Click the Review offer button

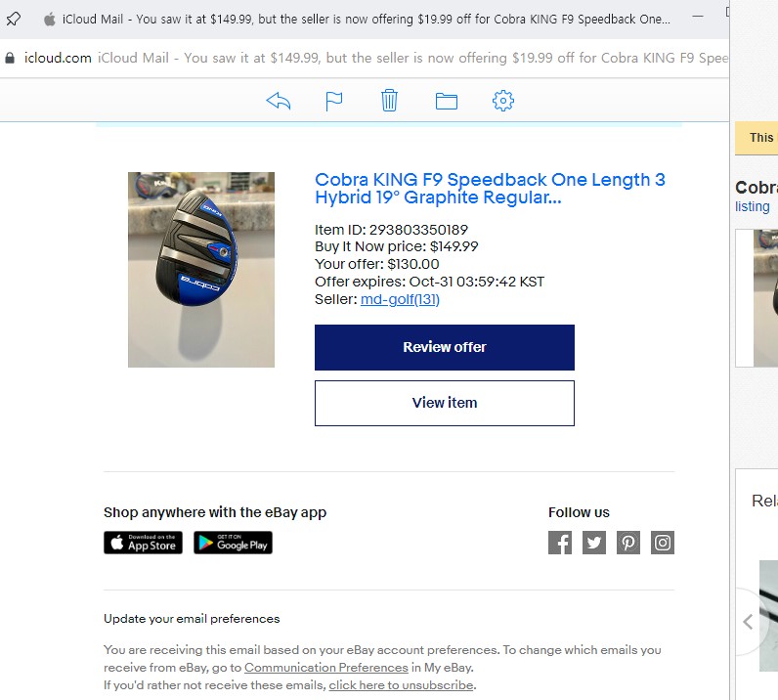(445, 347)
